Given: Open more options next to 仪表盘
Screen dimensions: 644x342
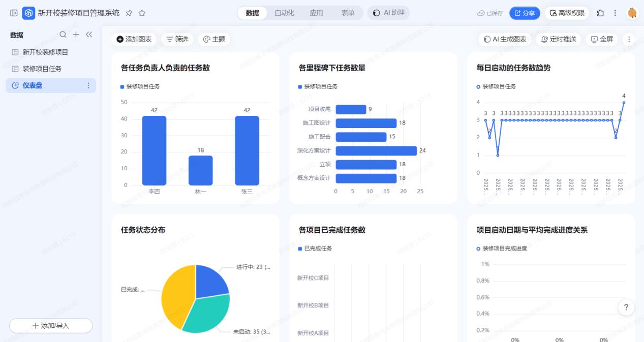Looking at the screenshot, I should [88, 85].
